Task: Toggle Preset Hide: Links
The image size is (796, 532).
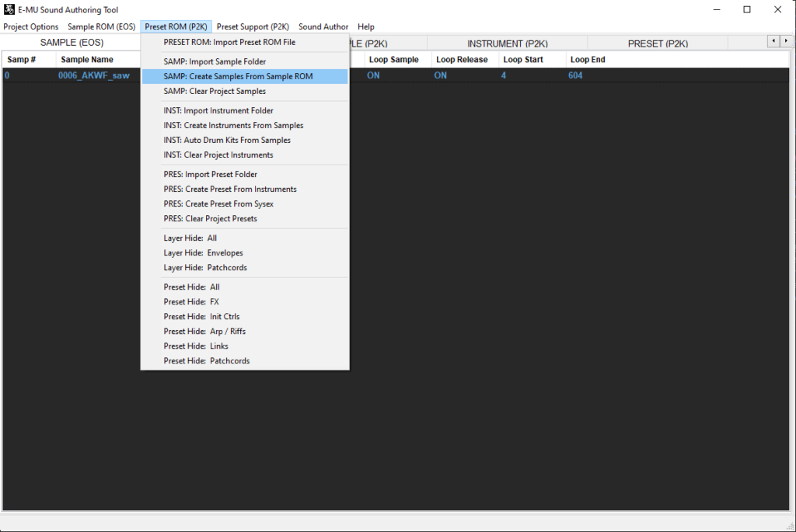Action: click(x=245, y=346)
